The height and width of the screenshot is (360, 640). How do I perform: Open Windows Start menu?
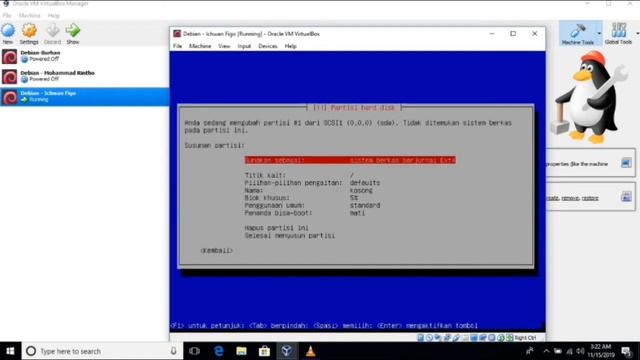10,351
